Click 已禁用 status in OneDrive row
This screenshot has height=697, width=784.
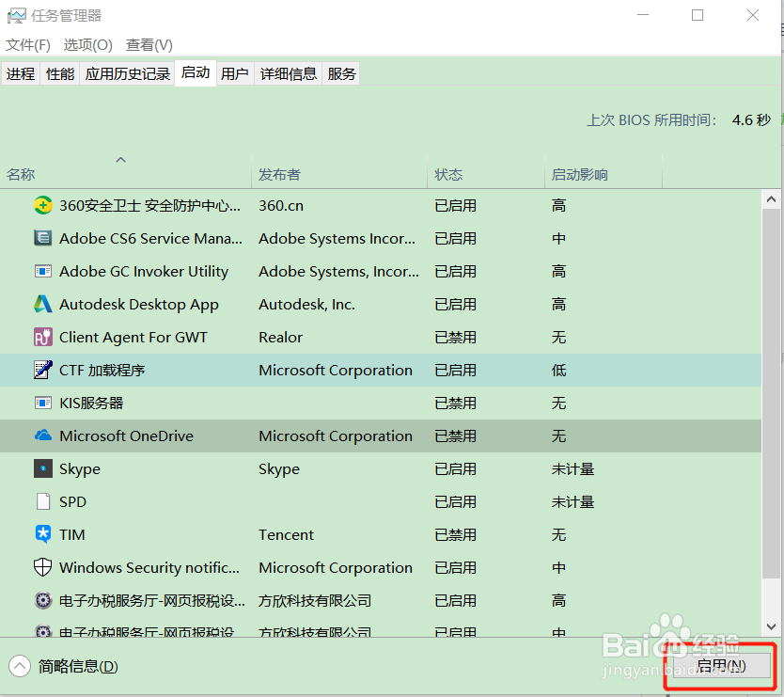click(x=455, y=436)
